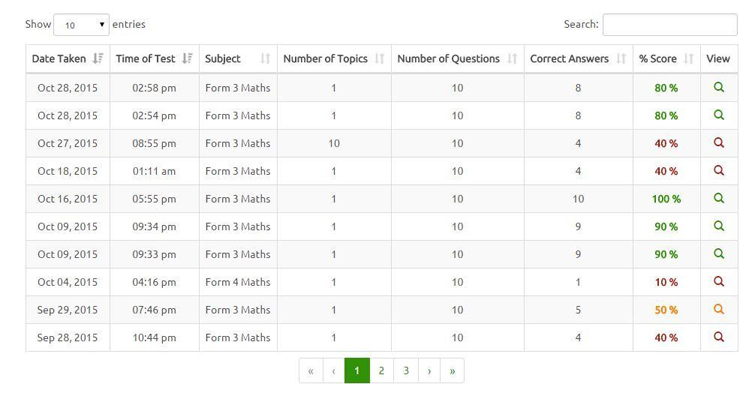755x402 pixels.
Task: View the Sep 28 10:44 pm test details
Action: (718, 338)
